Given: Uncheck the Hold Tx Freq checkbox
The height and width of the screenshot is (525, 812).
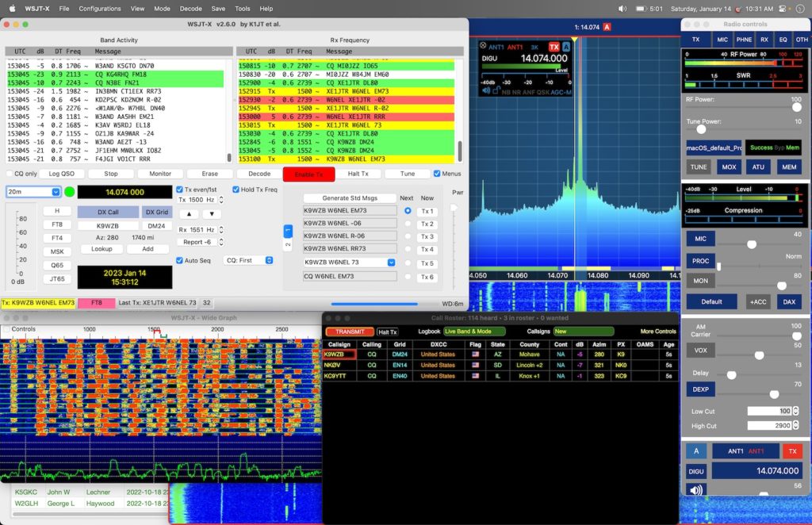Looking at the screenshot, I should 235,190.
